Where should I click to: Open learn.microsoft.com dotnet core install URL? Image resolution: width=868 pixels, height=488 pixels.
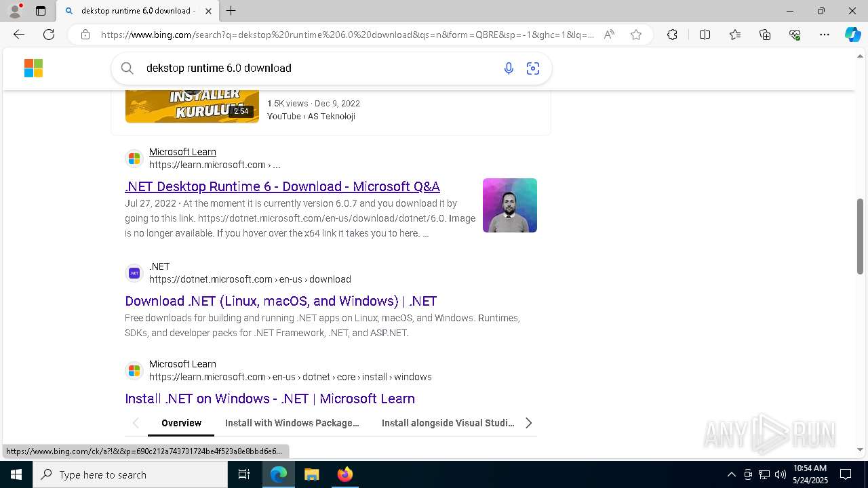coord(290,377)
